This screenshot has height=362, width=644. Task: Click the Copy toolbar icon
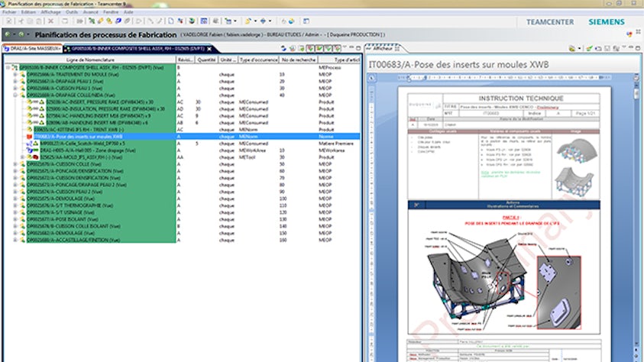coord(30,21)
